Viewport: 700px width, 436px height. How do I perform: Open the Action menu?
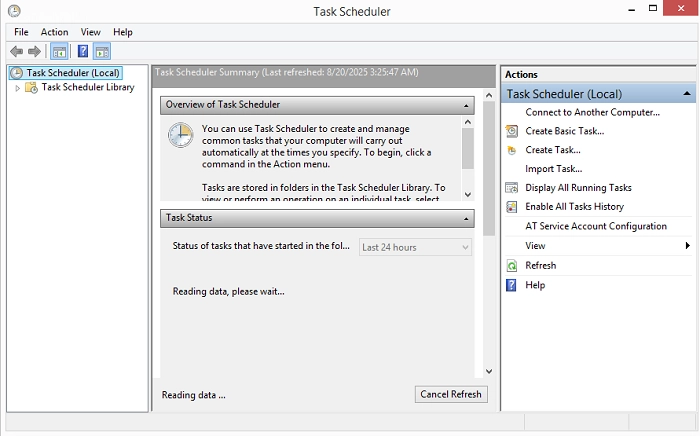(x=54, y=32)
